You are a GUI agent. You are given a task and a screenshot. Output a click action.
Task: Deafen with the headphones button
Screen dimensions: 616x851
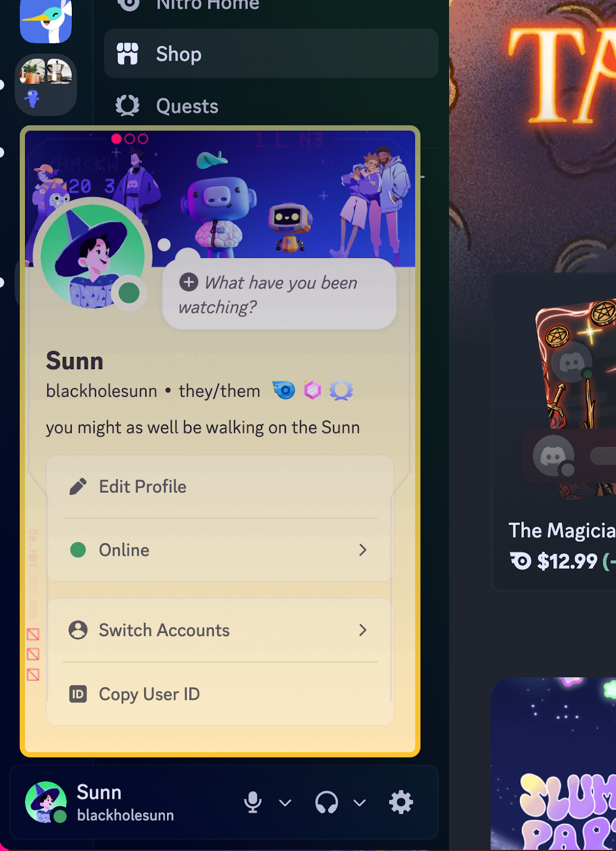click(327, 802)
